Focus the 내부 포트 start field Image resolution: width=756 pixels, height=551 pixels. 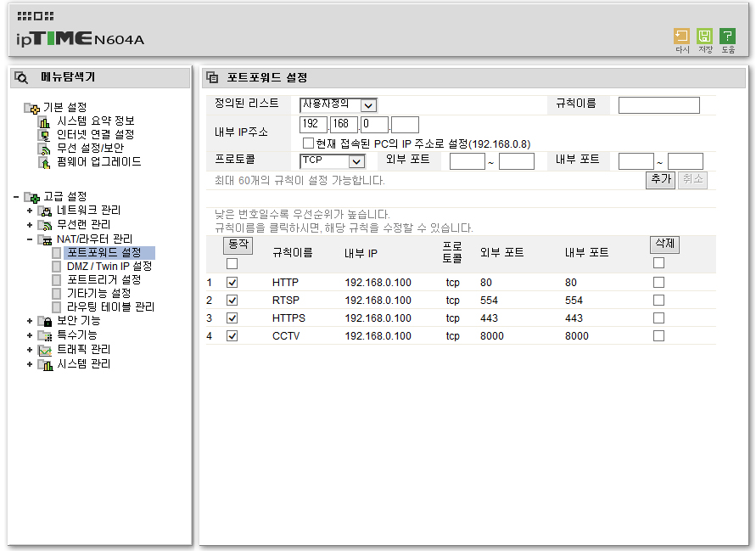tap(636, 161)
